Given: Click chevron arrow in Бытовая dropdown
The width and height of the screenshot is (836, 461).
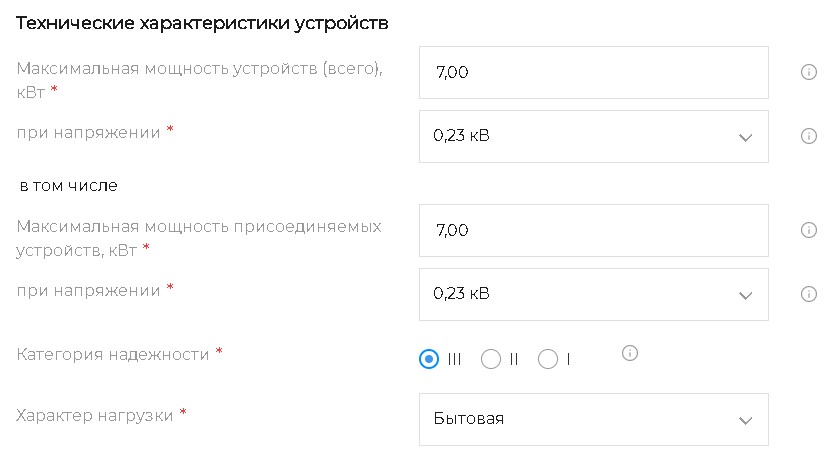Looking at the screenshot, I should click(744, 420).
